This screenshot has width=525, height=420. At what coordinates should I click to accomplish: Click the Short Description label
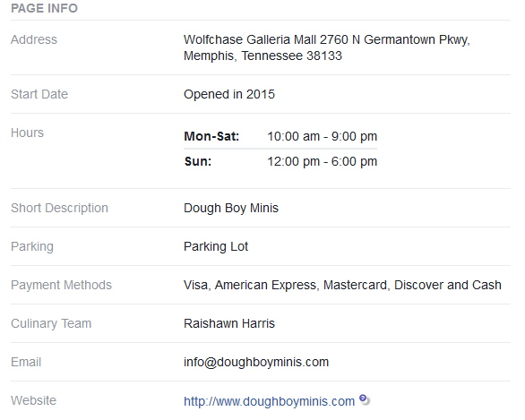[x=59, y=208]
